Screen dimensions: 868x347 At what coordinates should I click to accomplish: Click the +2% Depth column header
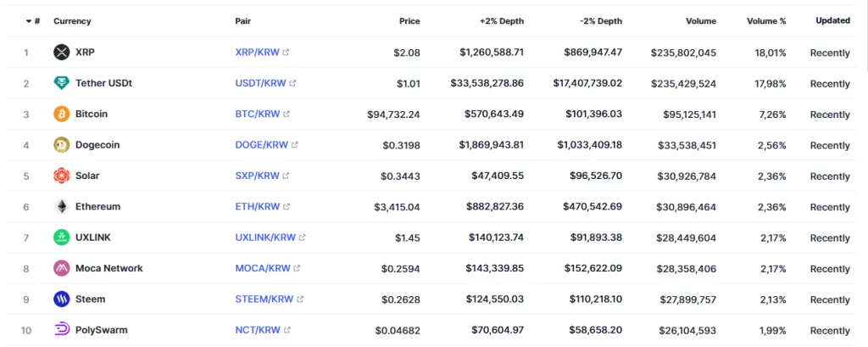tap(500, 21)
